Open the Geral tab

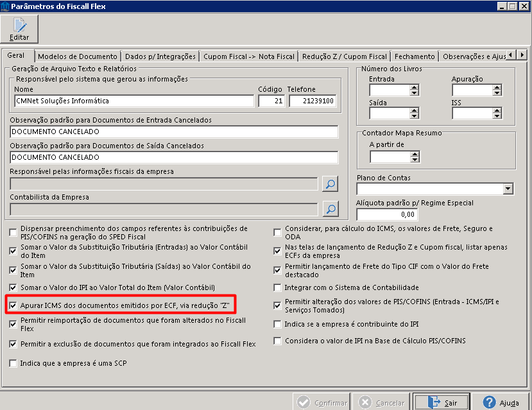tap(16, 55)
